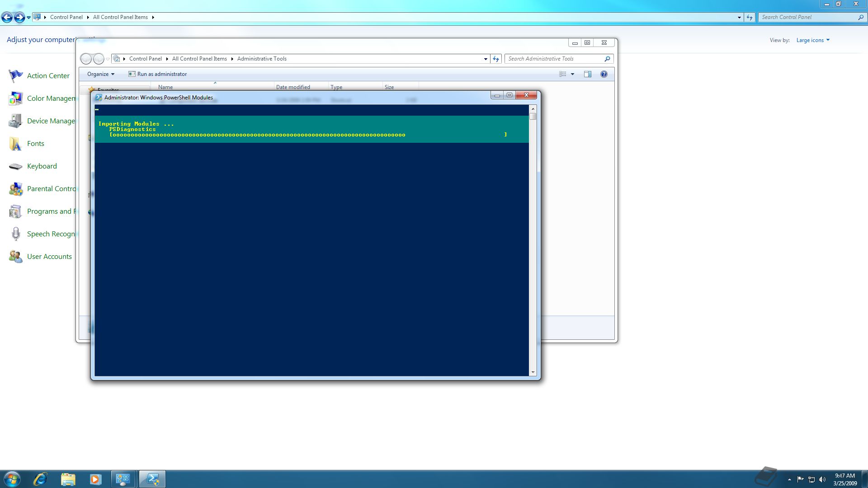The image size is (868, 488).
Task: Open Organize menu in Administrative Tools
Action: pyautogui.click(x=100, y=74)
